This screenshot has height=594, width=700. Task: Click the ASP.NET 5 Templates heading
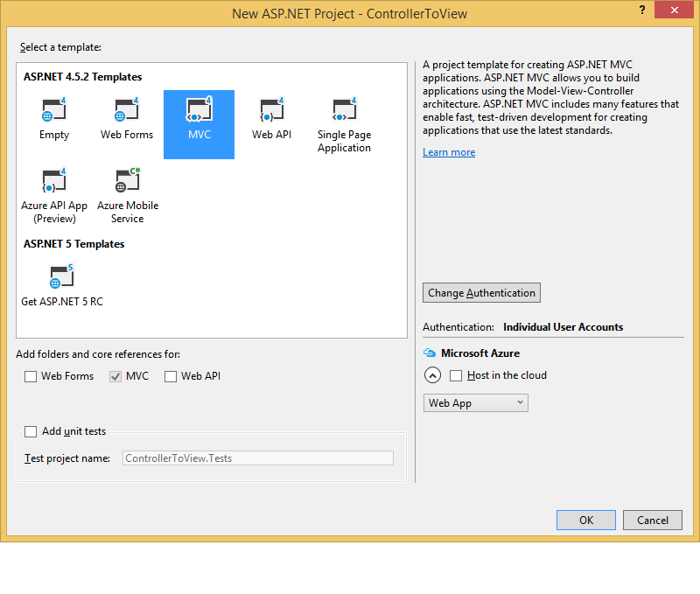click(74, 244)
